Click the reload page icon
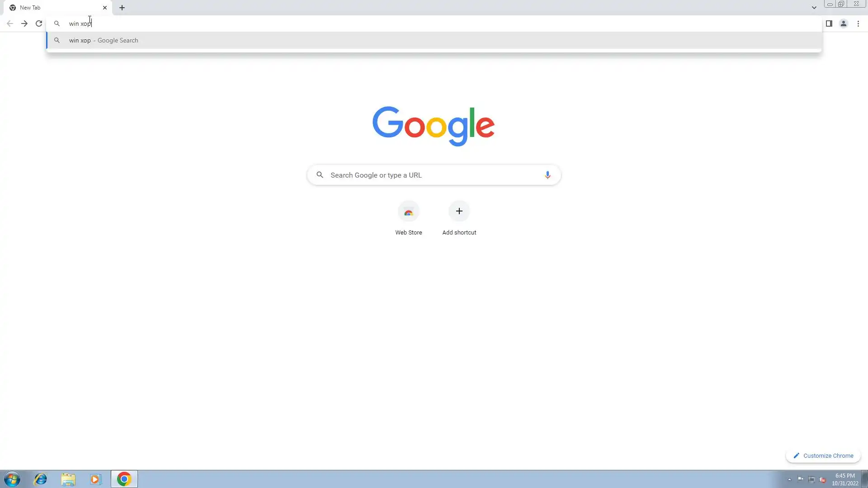Viewport: 868px width, 488px height. pyautogui.click(x=39, y=23)
